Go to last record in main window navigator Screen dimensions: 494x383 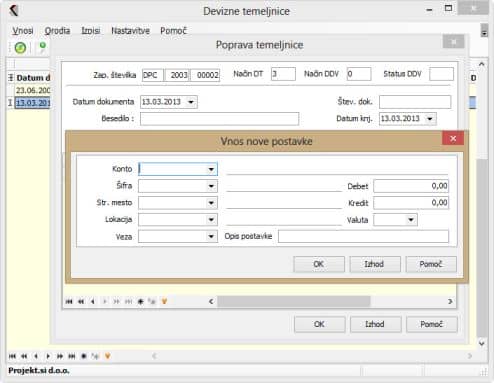tap(72, 356)
